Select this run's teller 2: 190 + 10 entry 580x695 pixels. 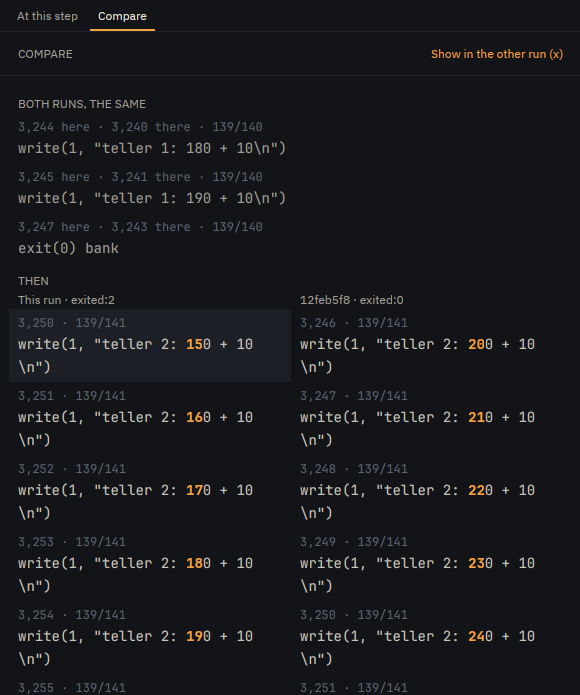[150, 637]
